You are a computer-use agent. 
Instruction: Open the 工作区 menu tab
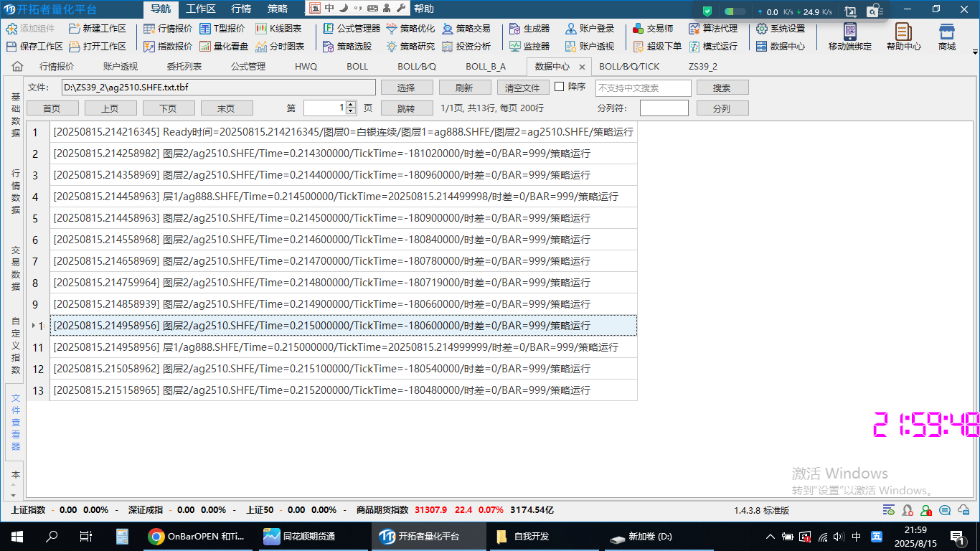pos(200,9)
